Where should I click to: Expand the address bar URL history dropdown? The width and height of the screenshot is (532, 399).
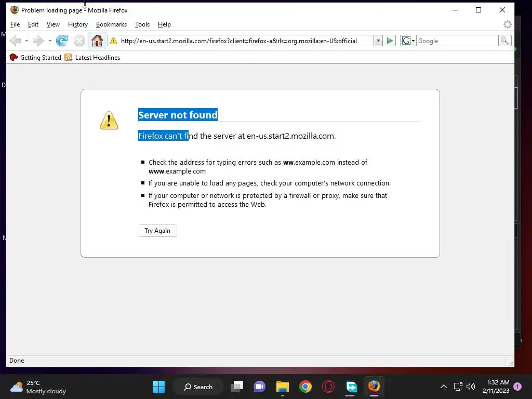378,41
